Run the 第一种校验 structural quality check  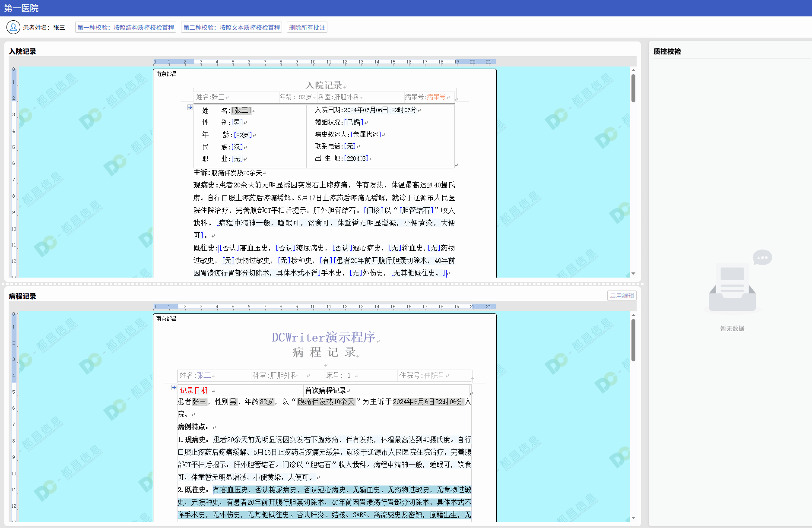click(126, 27)
